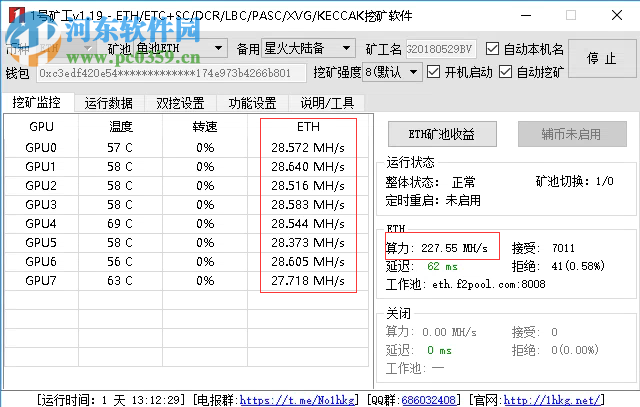Click the 定时重启 未启用 text

point(433,200)
